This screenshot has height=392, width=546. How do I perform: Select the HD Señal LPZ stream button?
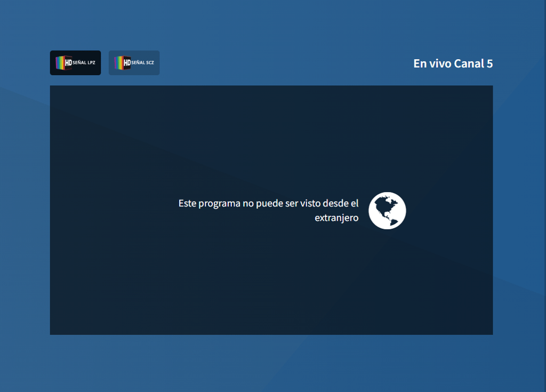point(75,63)
